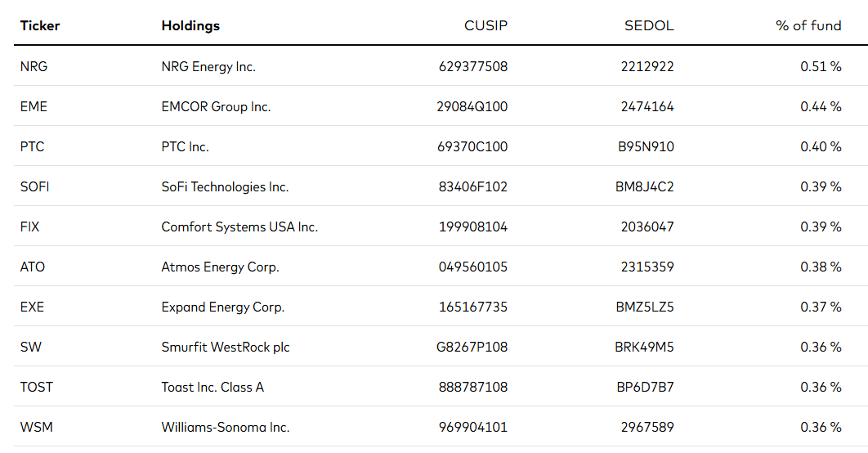Open the Williams-Sonoma Inc. holding
Screen dimensions: 868x453
point(225,427)
